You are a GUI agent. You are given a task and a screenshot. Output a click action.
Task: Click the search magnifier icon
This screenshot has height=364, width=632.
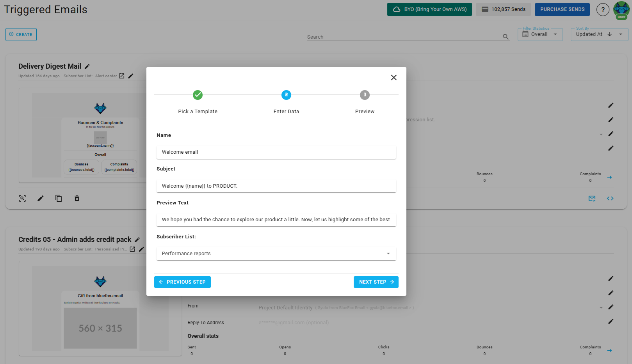click(506, 36)
